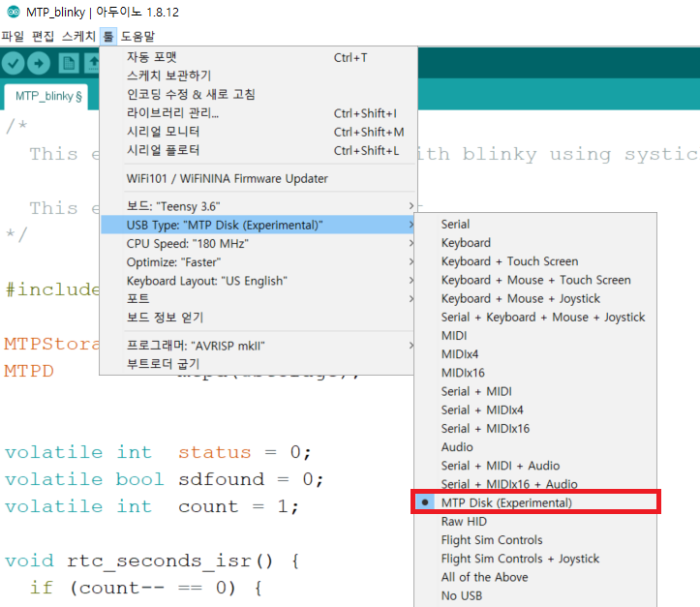This screenshot has width=700, height=607.
Task: Open 시리얼 플로터
Action: pos(259,150)
